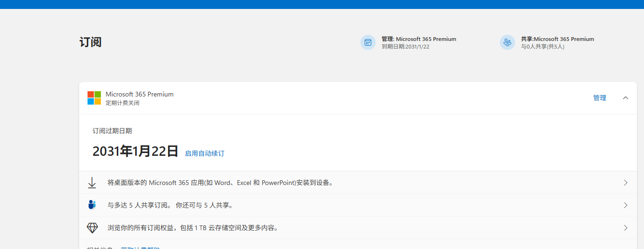Click the calendar icon beside 管理: Microsoft 365 Premium

point(368,42)
